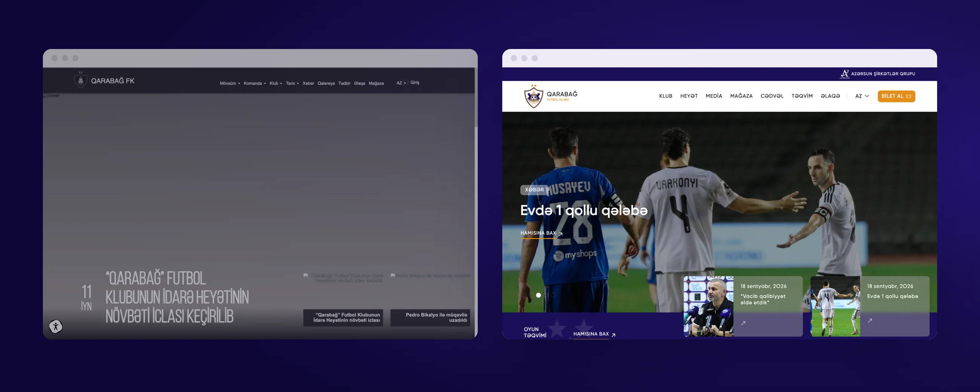Screen dimensions: 980x392
Task: Click the 'Evdə 1 qollu qələbə' hero headline
Action: click(x=583, y=210)
